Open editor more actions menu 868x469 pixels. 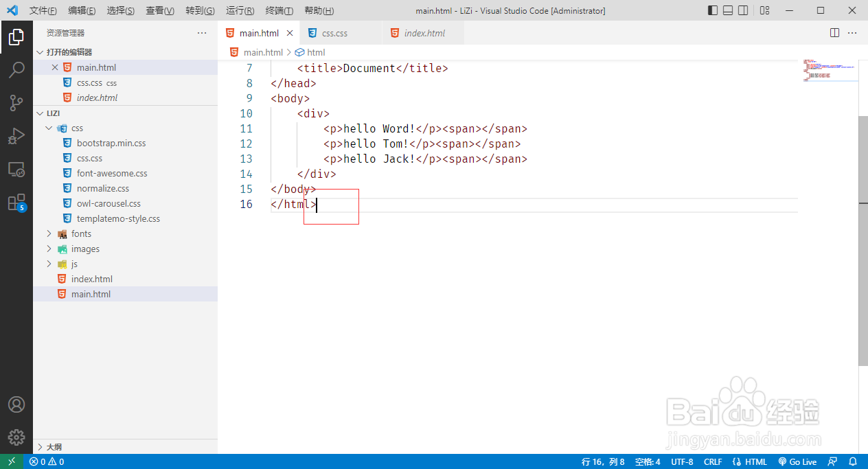click(853, 33)
